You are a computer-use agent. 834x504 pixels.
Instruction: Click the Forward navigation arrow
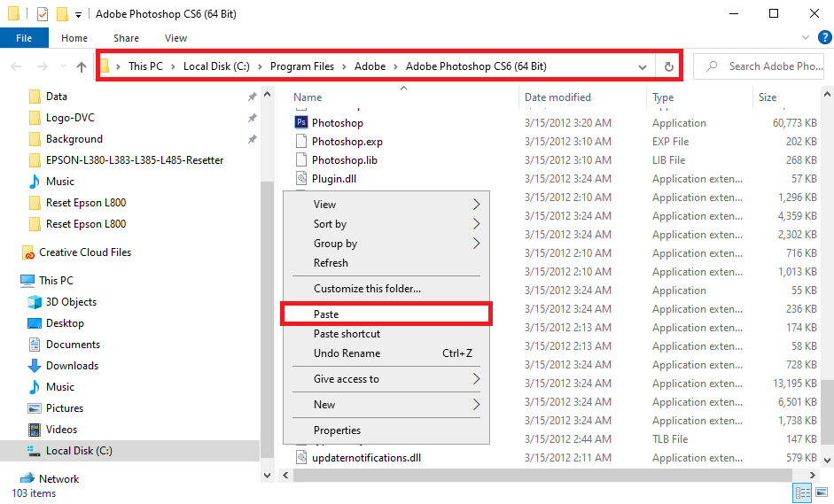pos(42,66)
